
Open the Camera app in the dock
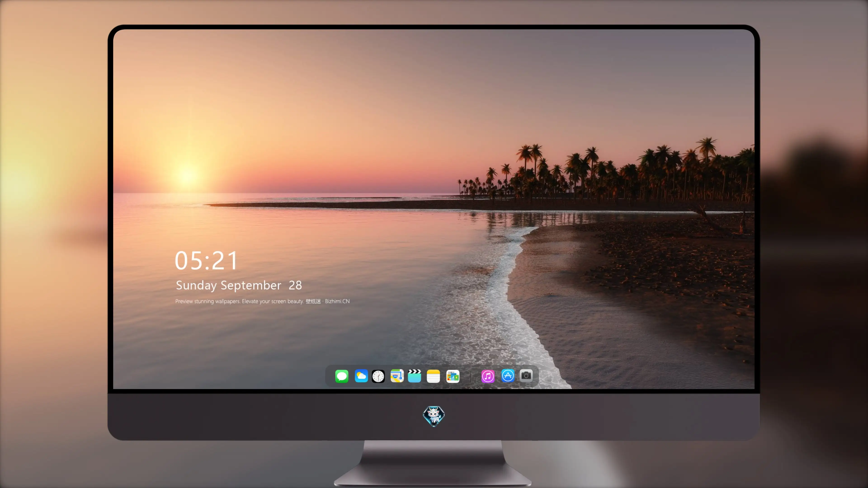tap(526, 375)
